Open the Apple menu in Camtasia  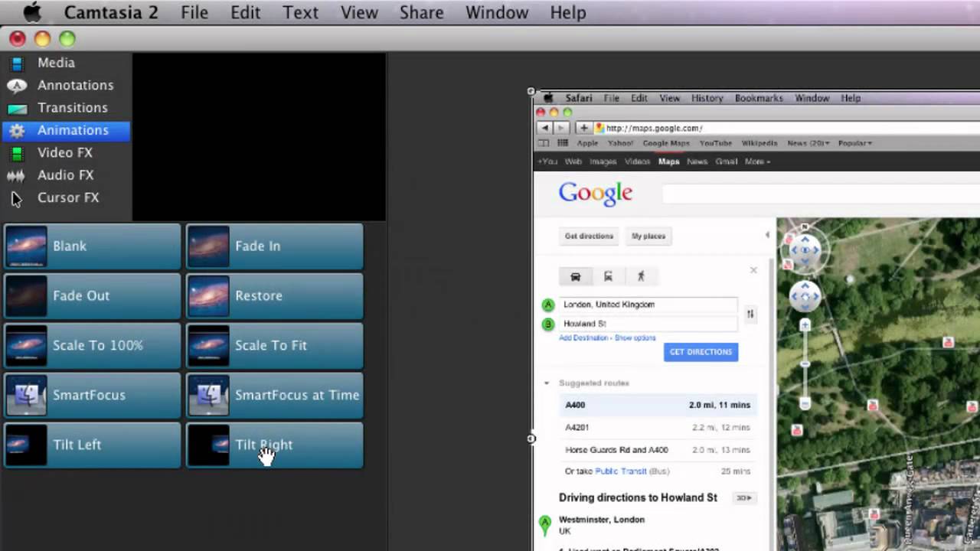click(31, 13)
